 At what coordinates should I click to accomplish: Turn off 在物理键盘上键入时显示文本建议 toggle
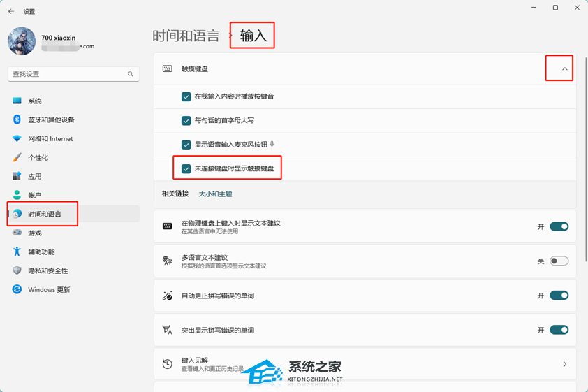pos(559,226)
